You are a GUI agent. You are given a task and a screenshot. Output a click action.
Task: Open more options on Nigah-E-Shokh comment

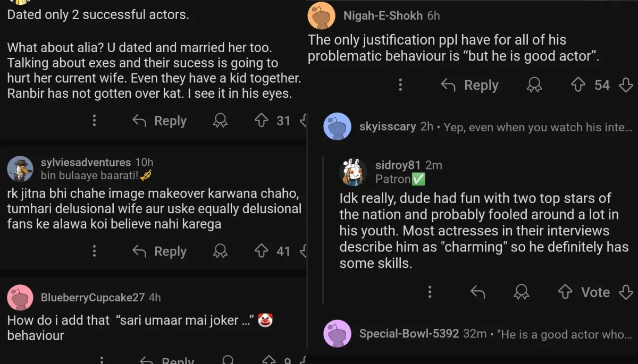(400, 85)
